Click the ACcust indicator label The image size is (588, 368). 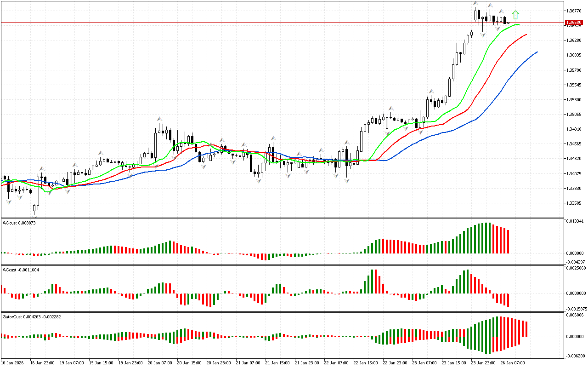pyautogui.click(x=20, y=270)
